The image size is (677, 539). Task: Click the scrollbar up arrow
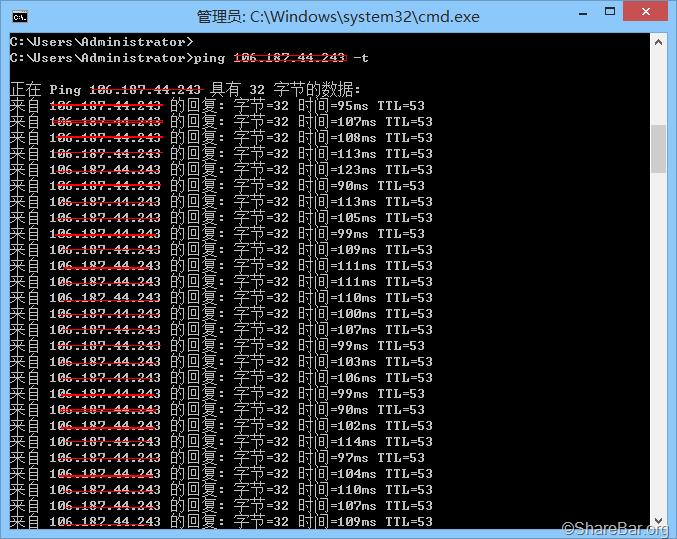(x=658, y=41)
